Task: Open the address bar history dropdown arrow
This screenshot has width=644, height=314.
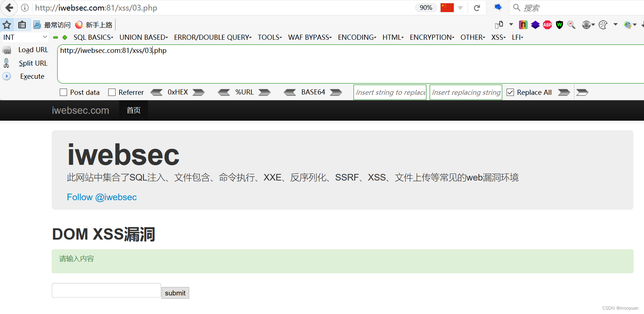Action: click(x=460, y=8)
